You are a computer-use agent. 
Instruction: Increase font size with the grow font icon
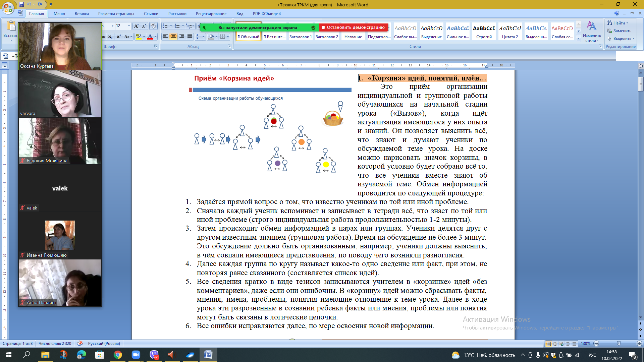click(x=136, y=26)
